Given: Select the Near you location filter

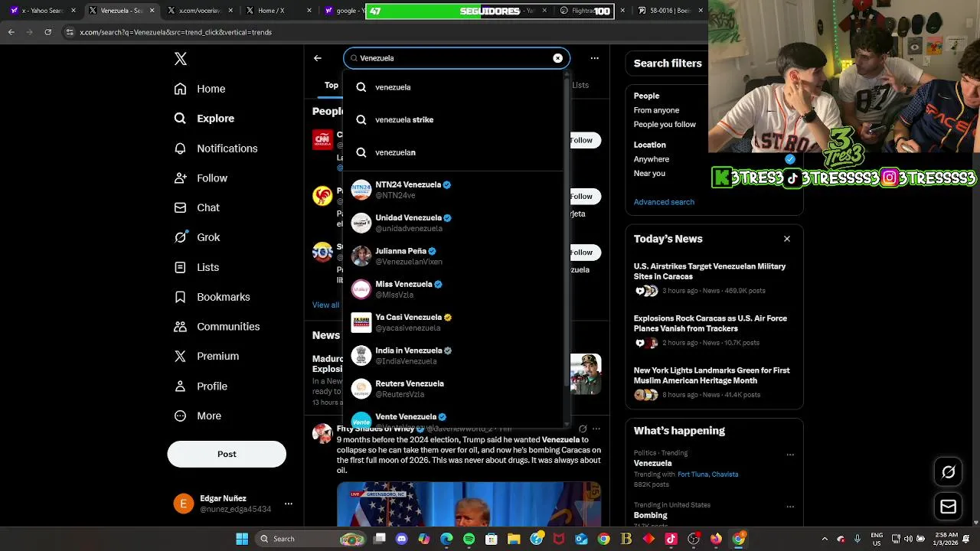Looking at the screenshot, I should (x=649, y=174).
